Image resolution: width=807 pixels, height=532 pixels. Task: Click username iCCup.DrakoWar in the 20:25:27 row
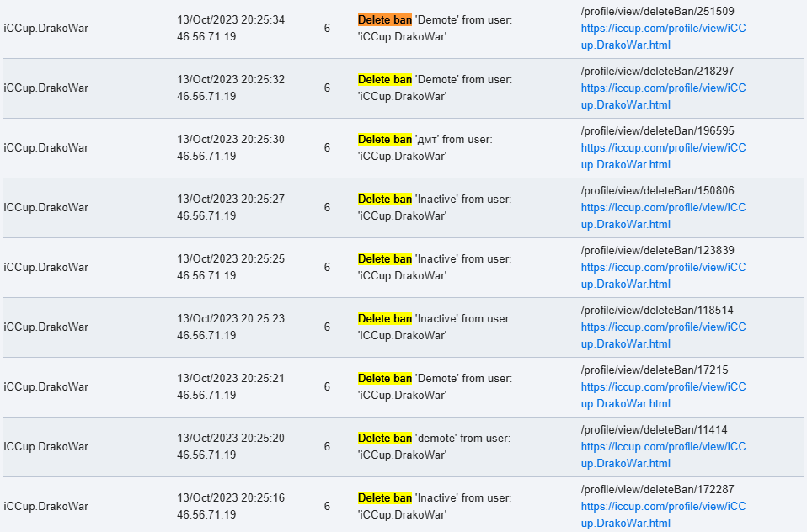pyautogui.click(x=45, y=207)
